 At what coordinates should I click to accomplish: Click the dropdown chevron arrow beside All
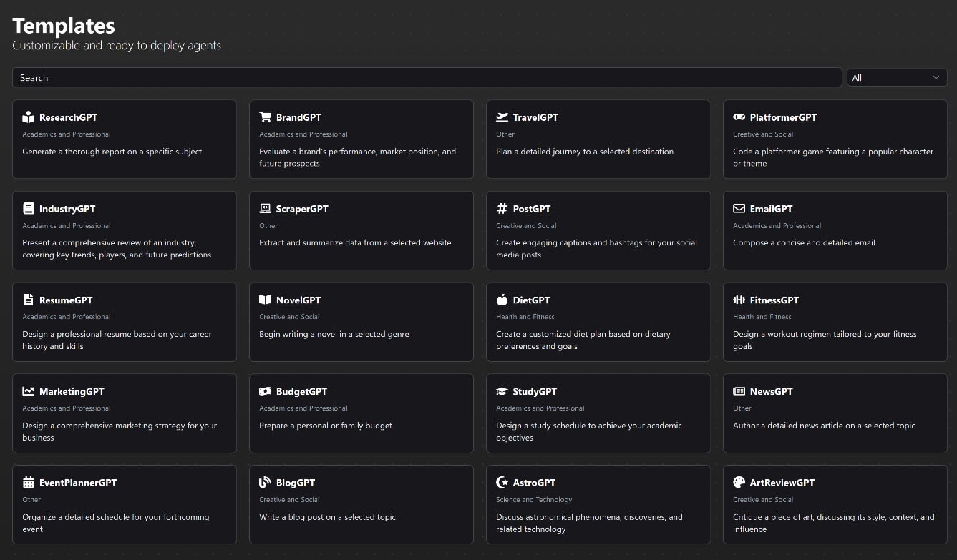click(936, 78)
